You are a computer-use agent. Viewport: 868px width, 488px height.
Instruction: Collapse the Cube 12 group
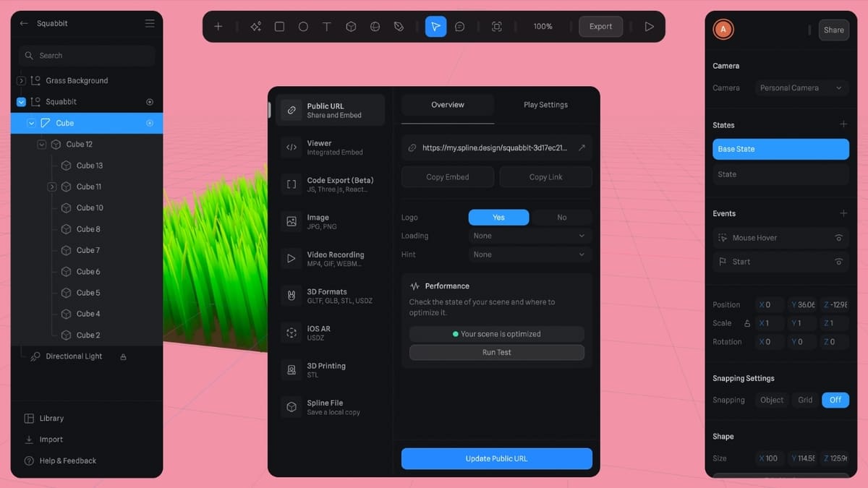pyautogui.click(x=42, y=145)
